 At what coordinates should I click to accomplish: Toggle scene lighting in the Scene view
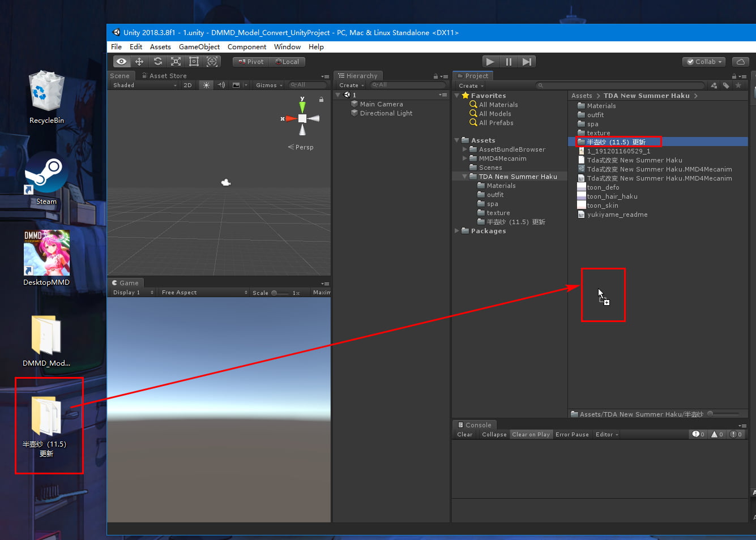coord(206,85)
